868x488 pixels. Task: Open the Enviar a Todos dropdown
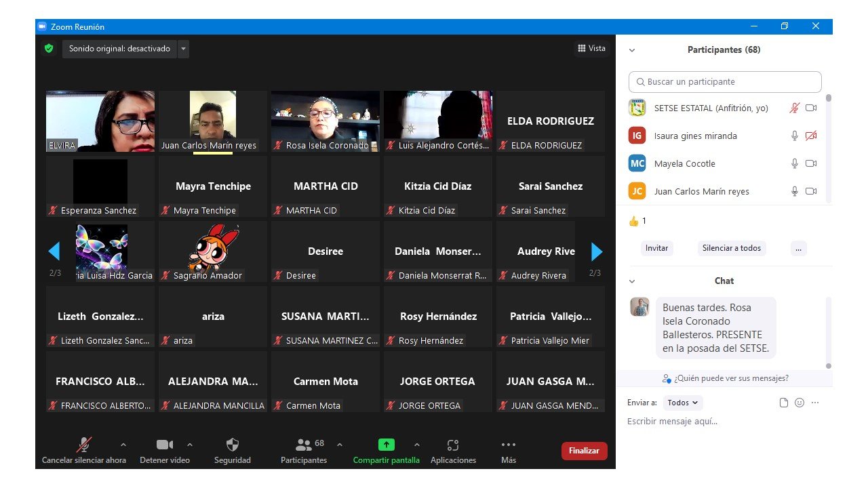tap(683, 403)
